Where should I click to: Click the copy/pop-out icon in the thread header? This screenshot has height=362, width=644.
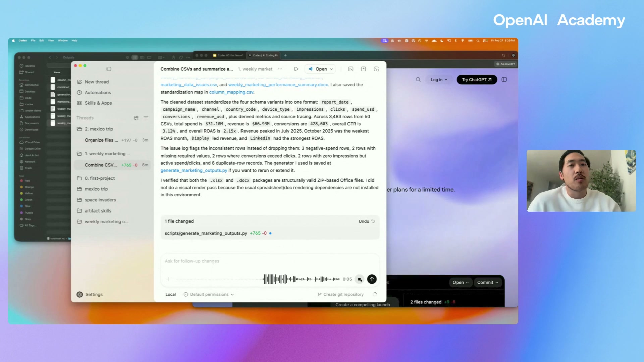click(x=376, y=69)
